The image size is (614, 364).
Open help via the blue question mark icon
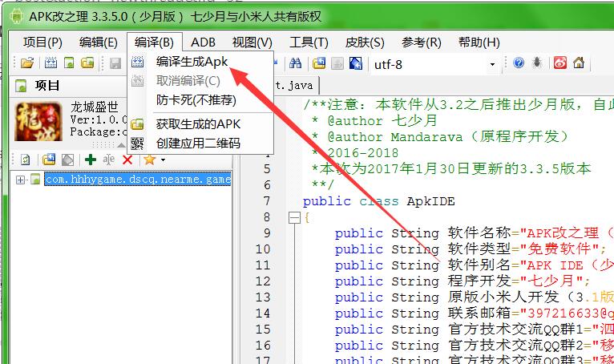519,64
